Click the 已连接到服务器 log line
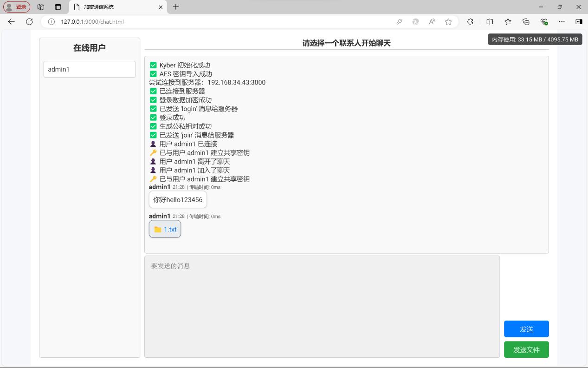 tap(177, 92)
